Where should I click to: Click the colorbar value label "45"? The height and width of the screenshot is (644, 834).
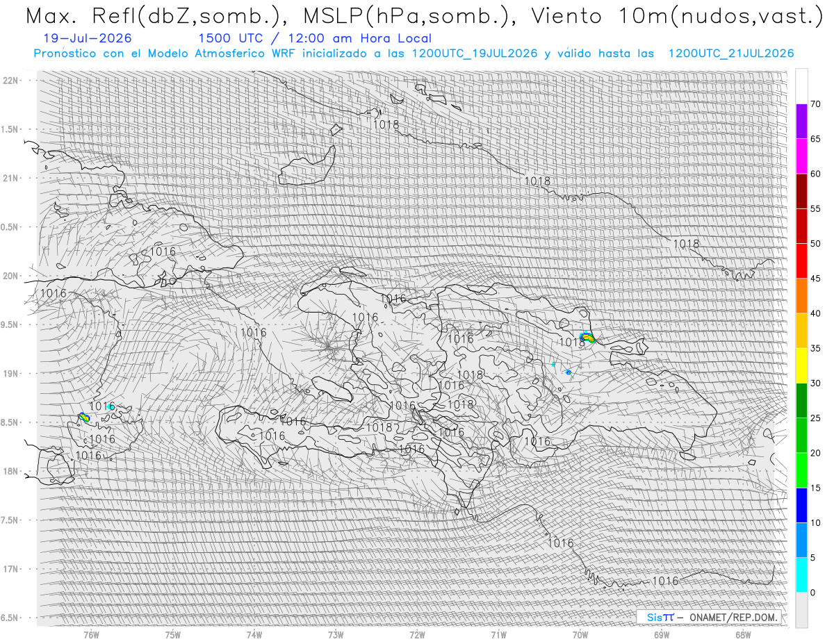816,279
